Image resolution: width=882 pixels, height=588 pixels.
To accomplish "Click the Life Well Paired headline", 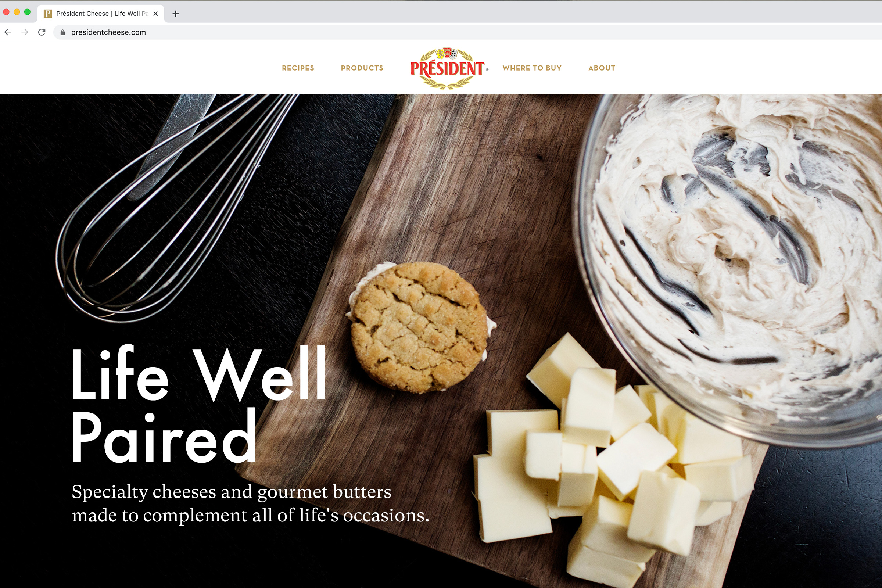I will [199, 404].
